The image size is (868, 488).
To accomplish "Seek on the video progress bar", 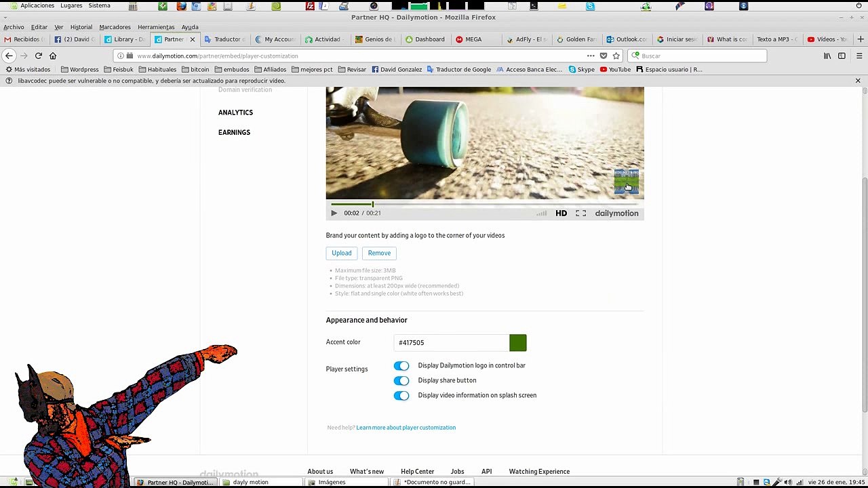I will point(485,204).
